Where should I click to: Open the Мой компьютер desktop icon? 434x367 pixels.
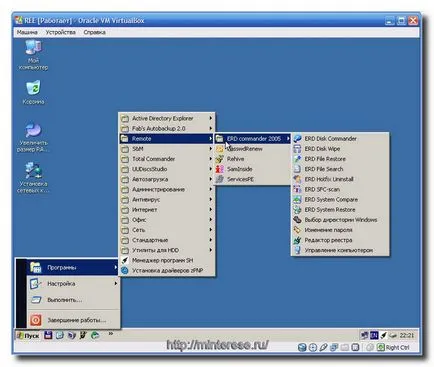[x=33, y=54]
